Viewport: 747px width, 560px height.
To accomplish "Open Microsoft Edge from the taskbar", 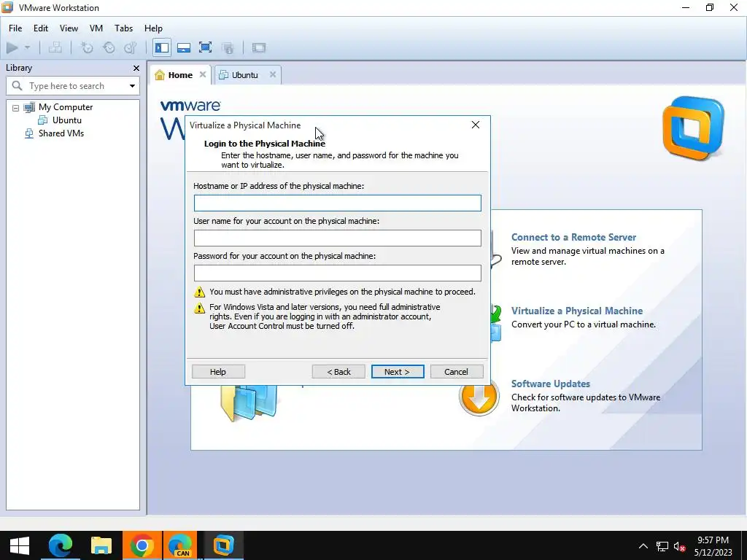I will pos(60,545).
